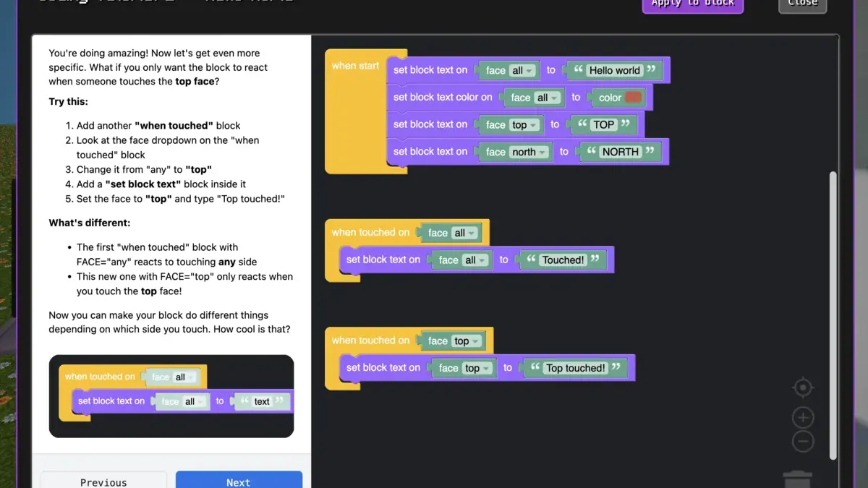The height and width of the screenshot is (488, 868).
Task: Select the "set block text color on" block
Action: click(443, 98)
